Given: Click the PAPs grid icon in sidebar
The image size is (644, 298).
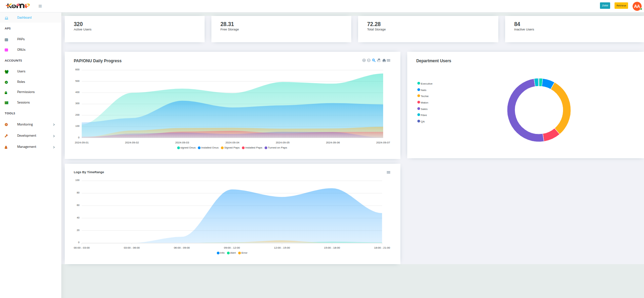Looking at the screenshot, I should 6,40.
